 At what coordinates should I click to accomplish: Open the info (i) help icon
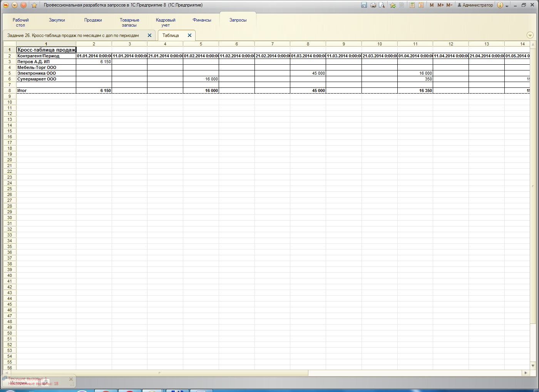[x=500, y=5]
